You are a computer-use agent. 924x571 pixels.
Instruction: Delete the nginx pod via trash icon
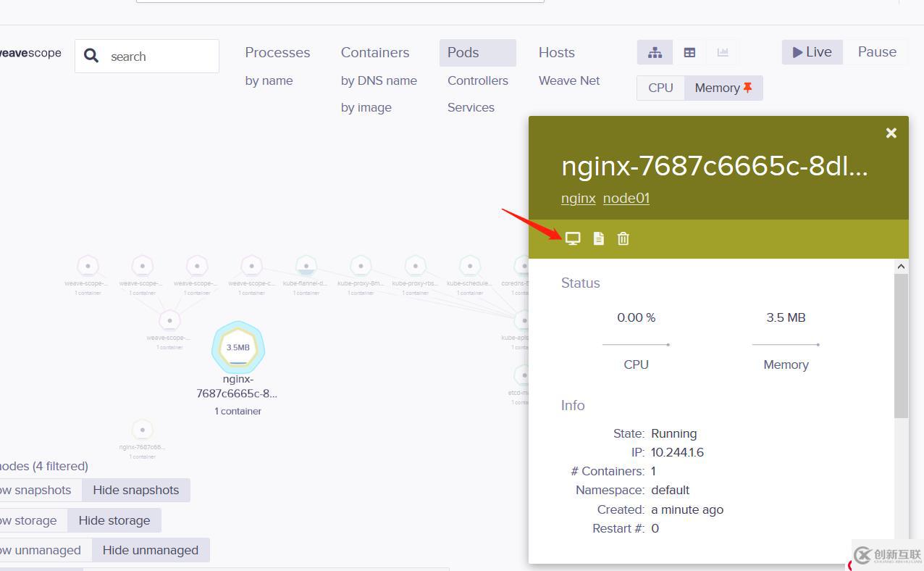click(623, 238)
